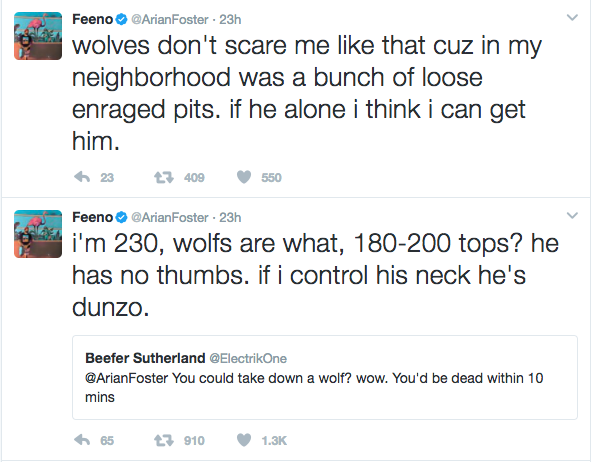Click verified badge on second Feeno tweet
The image size is (591, 462).
coord(121,217)
